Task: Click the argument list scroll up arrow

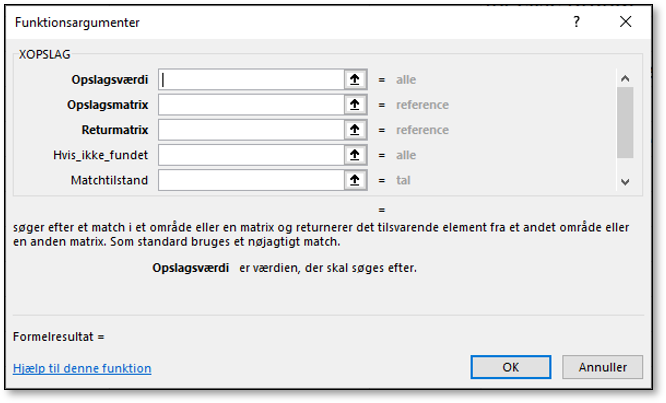Action: pyautogui.click(x=625, y=79)
